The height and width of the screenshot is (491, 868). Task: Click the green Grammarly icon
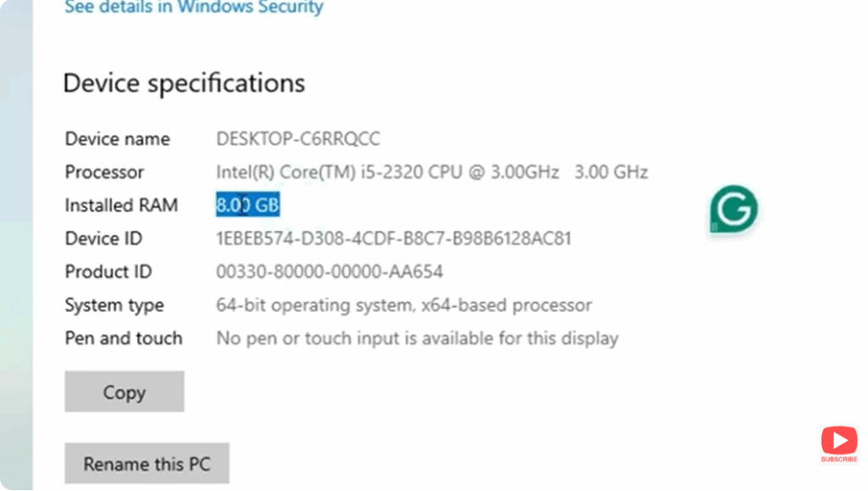click(732, 209)
